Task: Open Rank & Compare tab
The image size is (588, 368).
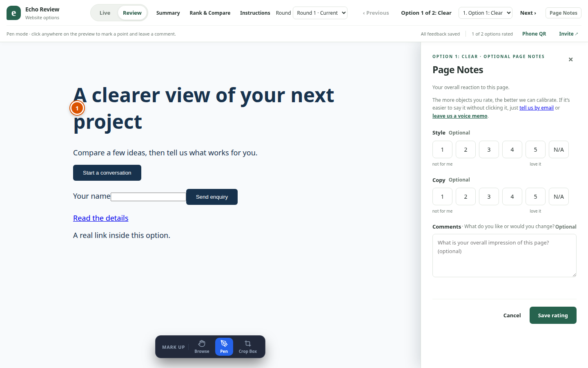Action: [210, 13]
